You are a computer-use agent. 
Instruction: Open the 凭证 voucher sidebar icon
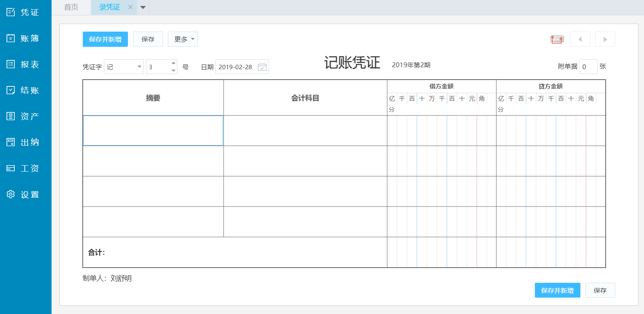tap(11, 12)
